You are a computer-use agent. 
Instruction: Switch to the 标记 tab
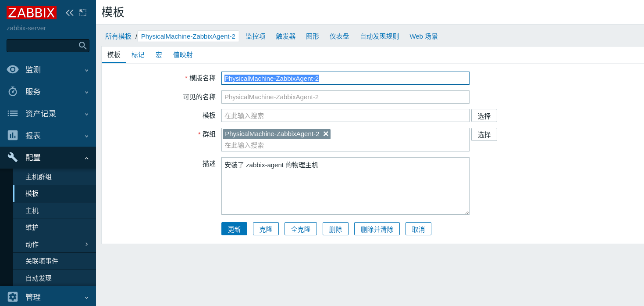point(138,55)
